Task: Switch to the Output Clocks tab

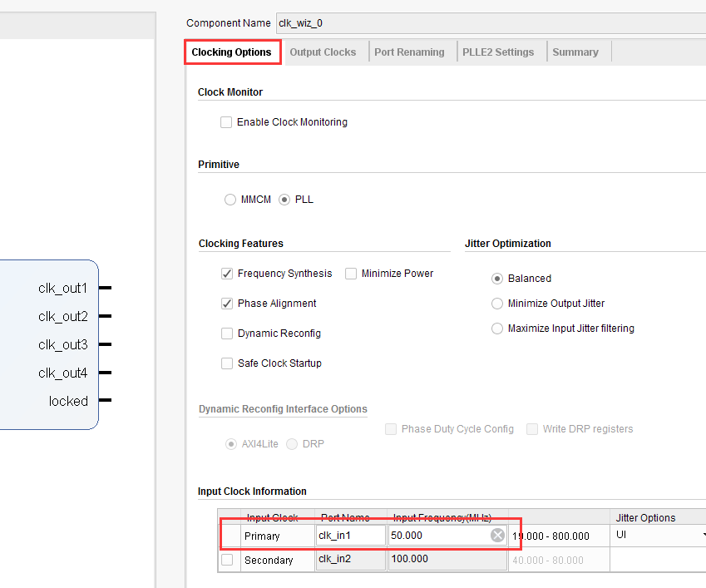Action: 323,52
